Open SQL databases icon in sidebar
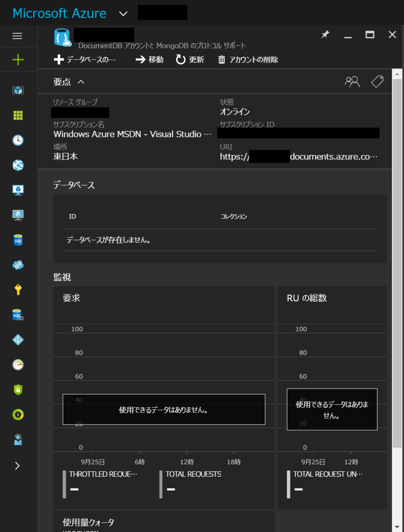Viewport: 404px width, 532px height. tap(18, 240)
